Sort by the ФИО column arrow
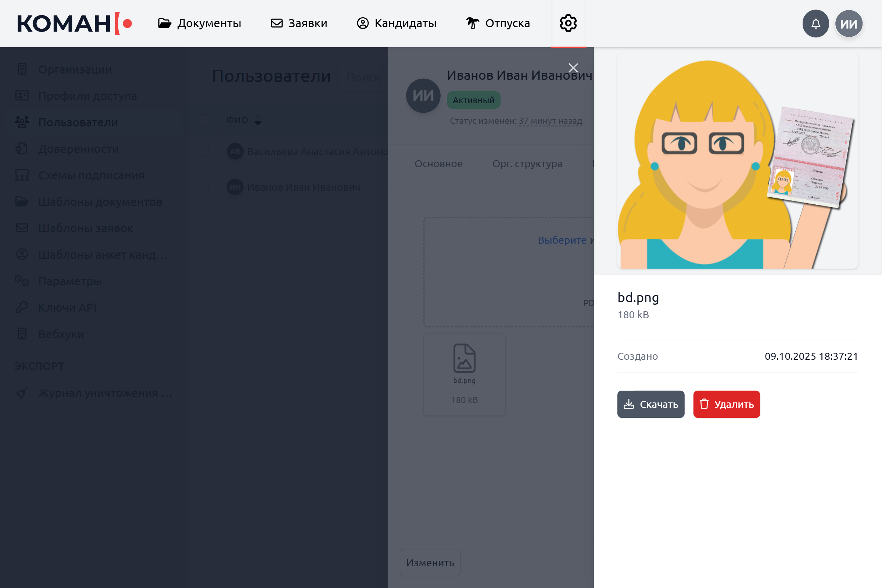The height and width of the screenshot is (588, 882). coord(258,121)
